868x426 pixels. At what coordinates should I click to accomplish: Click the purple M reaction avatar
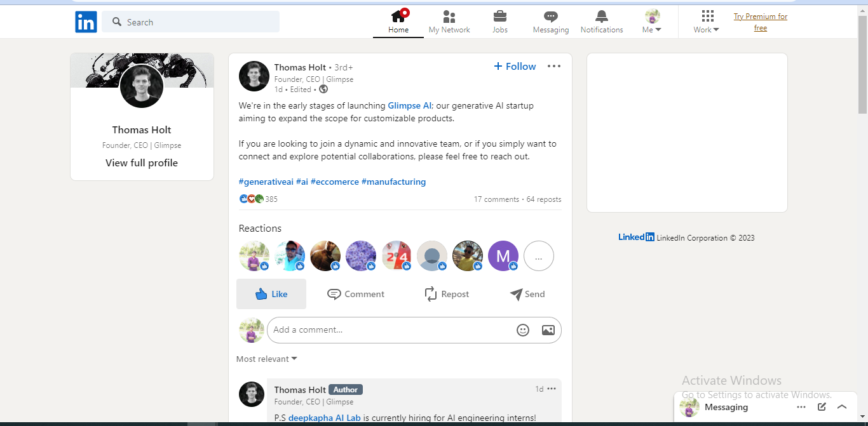[x=503, y=256]
